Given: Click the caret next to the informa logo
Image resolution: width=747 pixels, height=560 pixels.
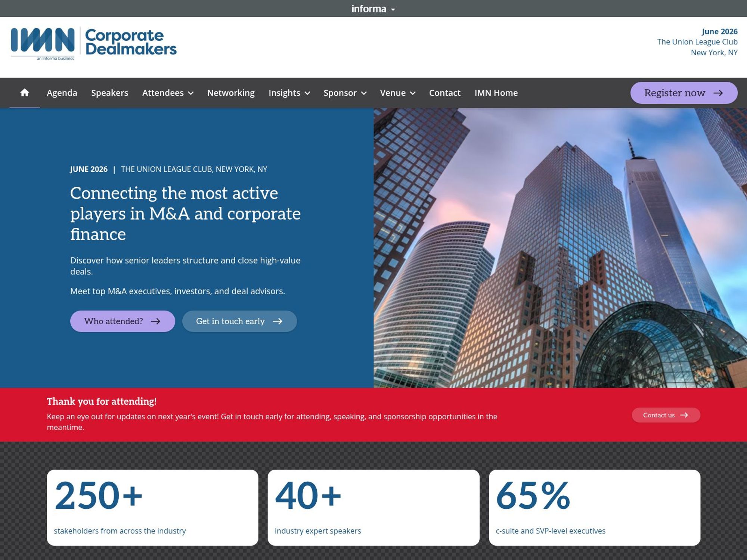Looking at the screenshot, I should pyautogui.click(x=393, y=9).
